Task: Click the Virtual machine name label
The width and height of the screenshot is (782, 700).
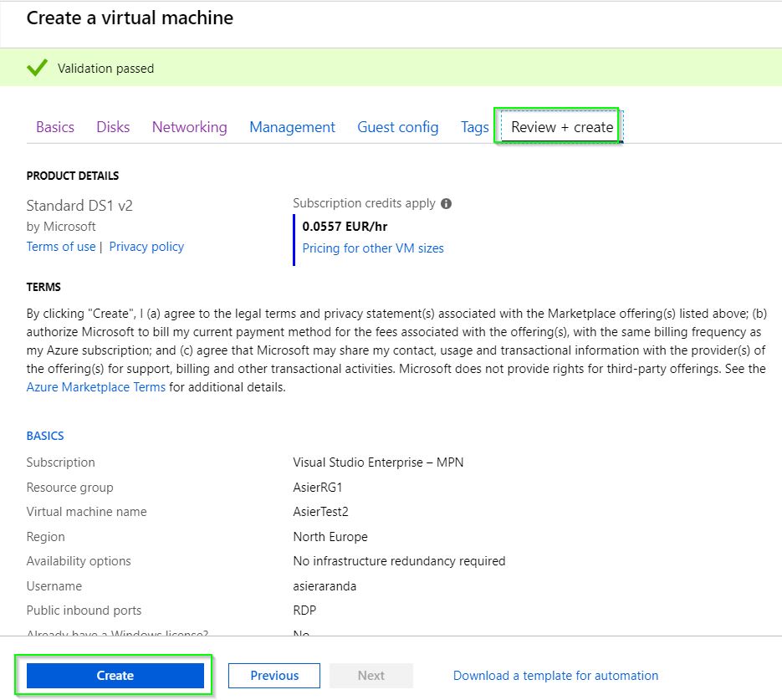Action: point(86,512)
